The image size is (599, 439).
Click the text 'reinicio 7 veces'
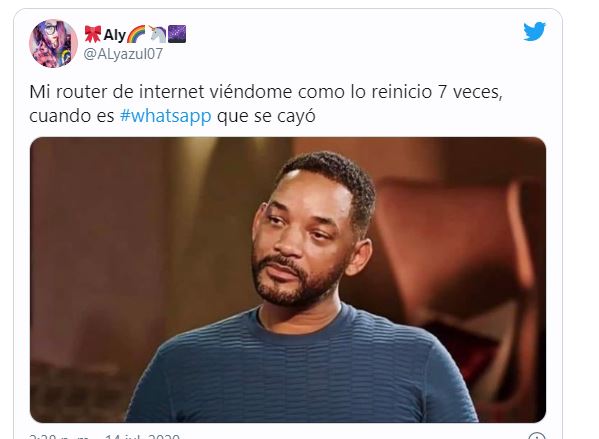(x=437, y=92)
